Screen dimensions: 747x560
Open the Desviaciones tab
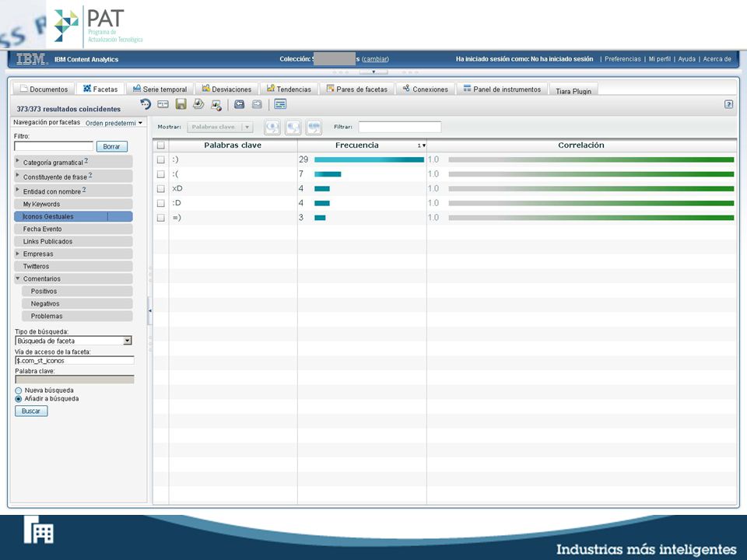tap(226, 89)
